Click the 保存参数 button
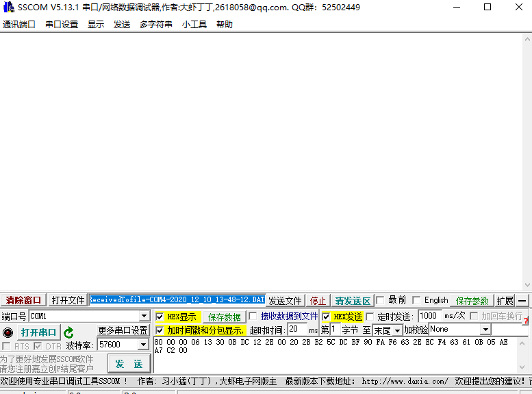This screenshot has width=532, height=394. (472, 301)
